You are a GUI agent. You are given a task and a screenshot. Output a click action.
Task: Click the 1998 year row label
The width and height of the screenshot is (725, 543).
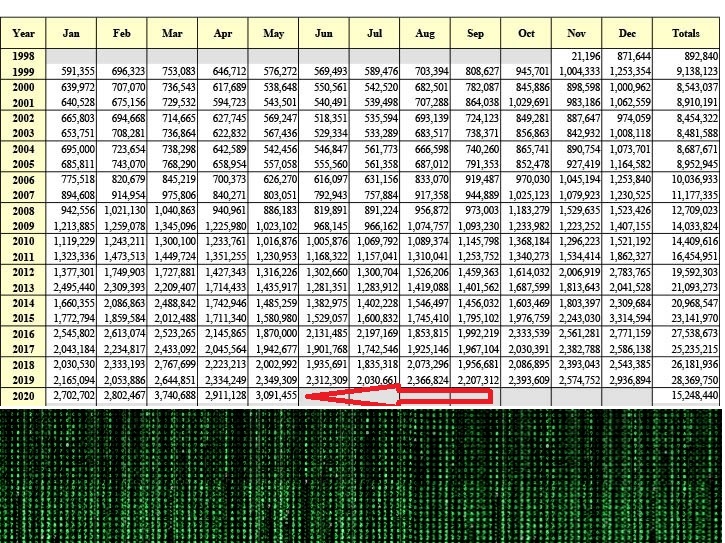point(23,55)
